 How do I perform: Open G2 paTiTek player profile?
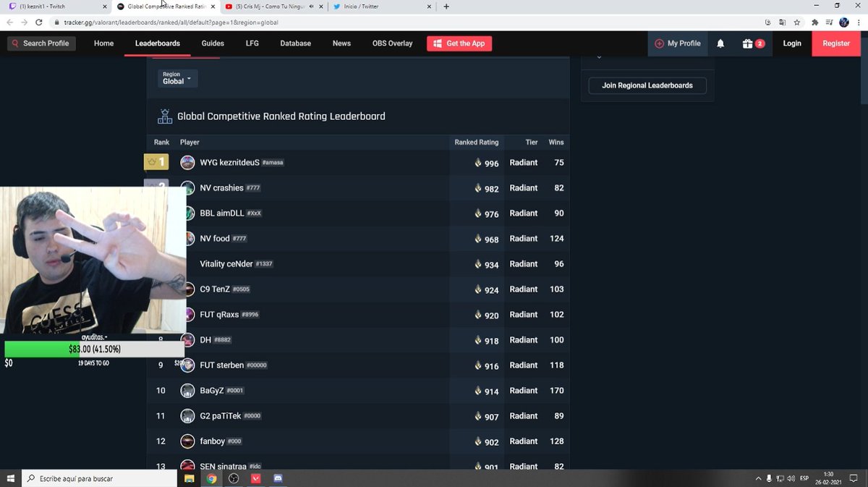[220, 416]
